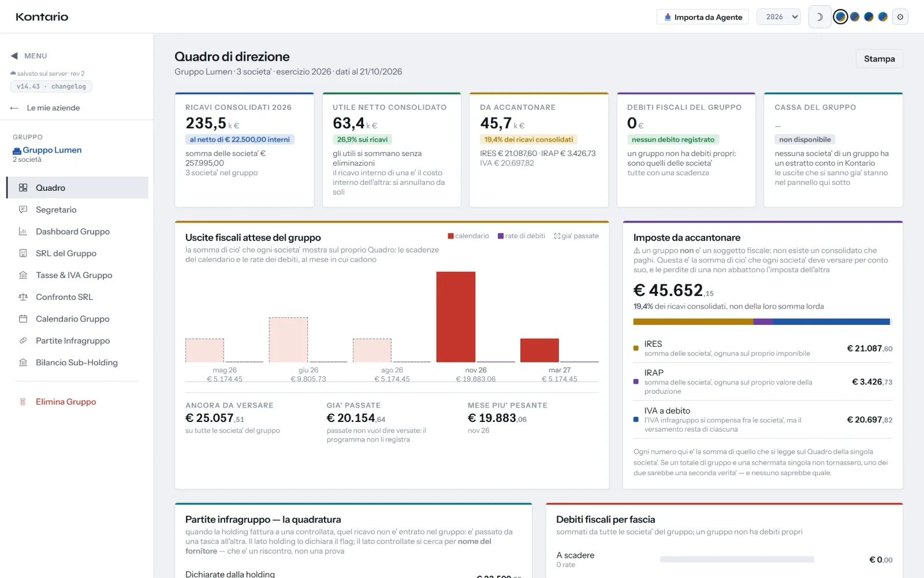Click the Dashboard Gruppo chart icon
The image size is (924, 578).
click(23, 232)
